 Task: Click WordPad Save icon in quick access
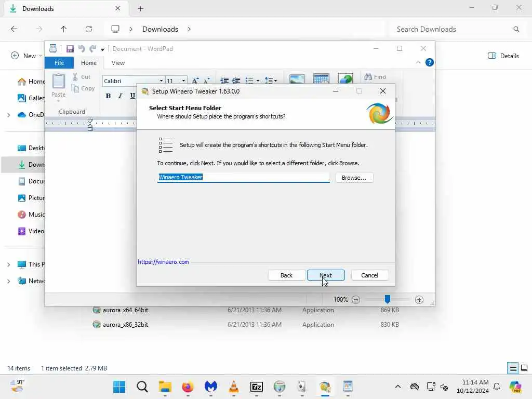tap(70, 49)
